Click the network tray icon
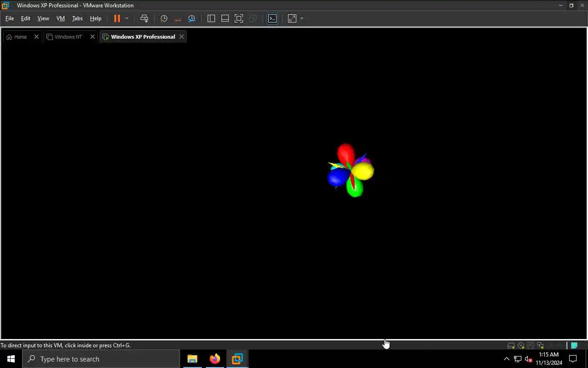 coord(518,359)
